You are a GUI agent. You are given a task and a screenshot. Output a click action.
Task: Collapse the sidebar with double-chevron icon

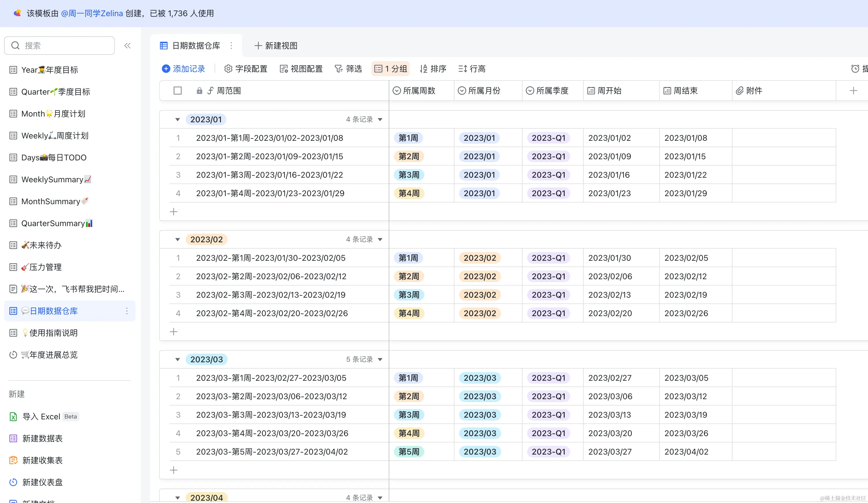(127, 46)
